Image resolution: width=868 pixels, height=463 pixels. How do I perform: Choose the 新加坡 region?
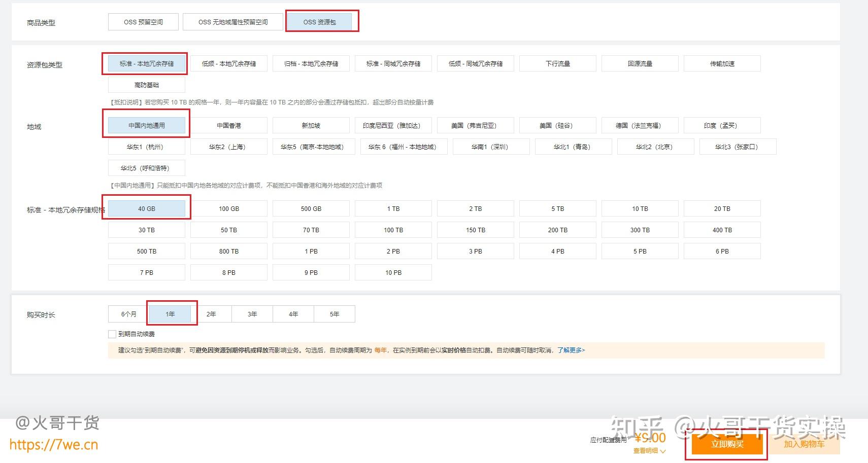point(311,125)
